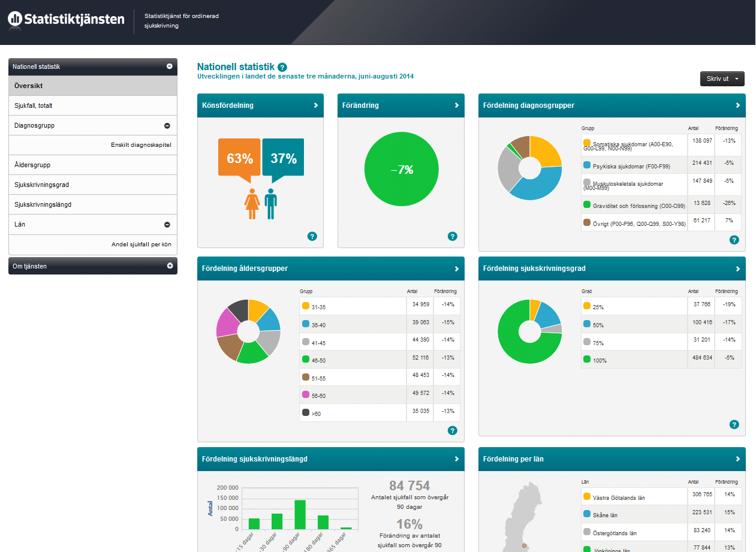This screenshot has width=756, height=552.
Task: Open Könsfördelning card arrow
Action: (x=316, y=105)
